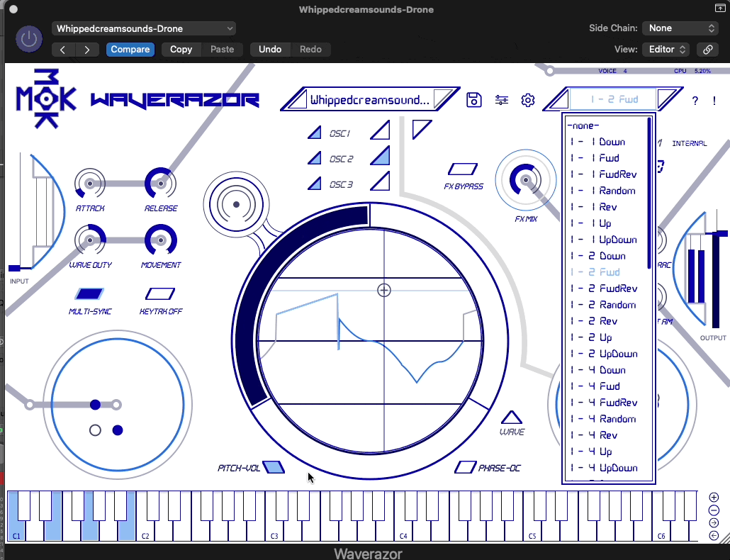This screenshot has height=560, width=730.
Task: Toggle the PITCH-VOL parallelogram
Action: pos(274,467)
